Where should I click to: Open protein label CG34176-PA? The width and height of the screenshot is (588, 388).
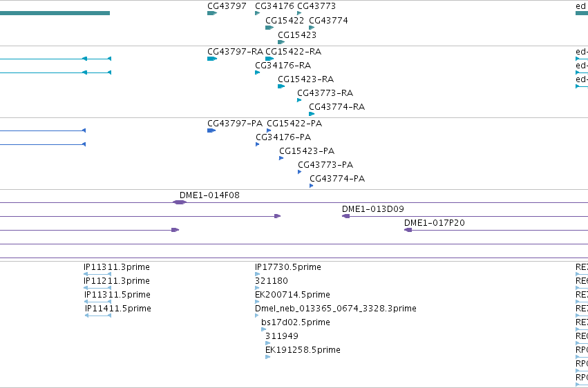tap(283, 137)
